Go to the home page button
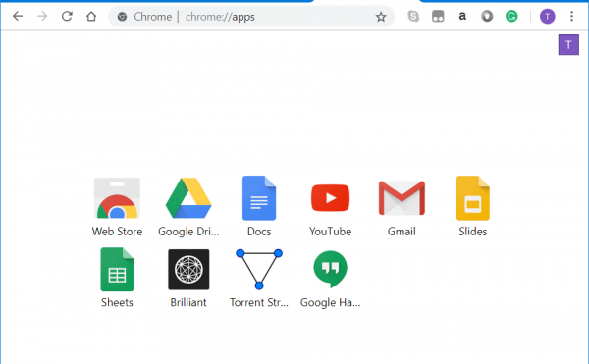Viewport: 589px width, 364px height. point(91,16)
